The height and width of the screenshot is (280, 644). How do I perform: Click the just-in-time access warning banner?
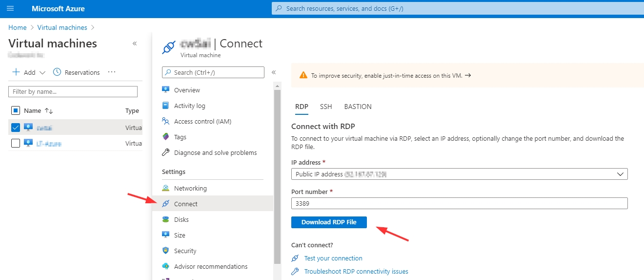coord(467,76)
